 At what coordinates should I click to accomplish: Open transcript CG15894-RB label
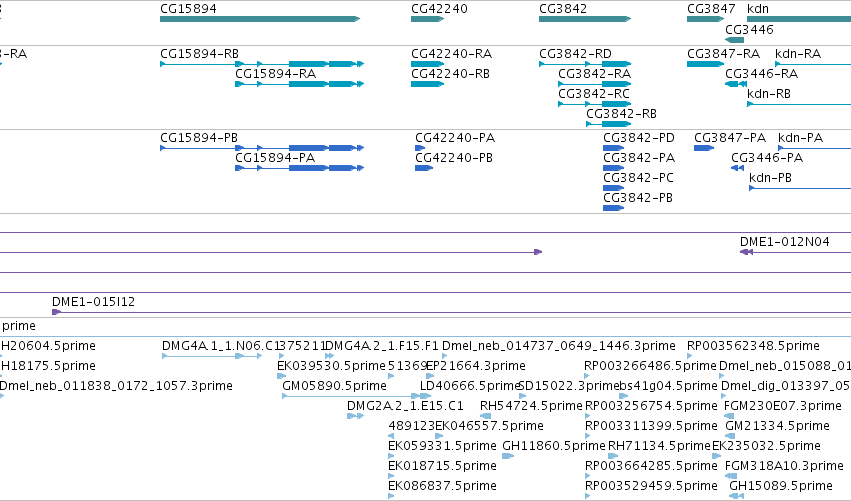199,54
